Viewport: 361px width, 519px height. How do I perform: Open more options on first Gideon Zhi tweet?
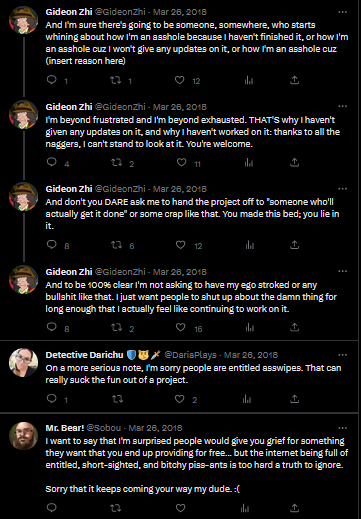[342, 12]
